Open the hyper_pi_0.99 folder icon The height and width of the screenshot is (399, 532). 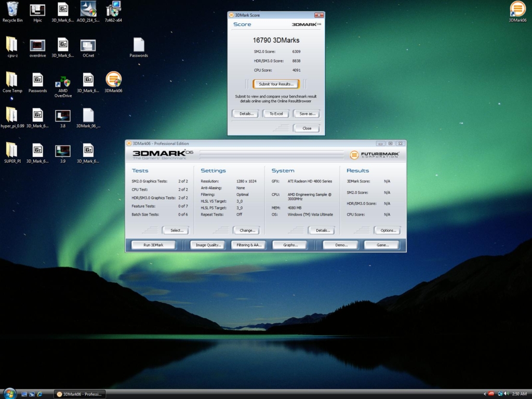click(12, 117)
